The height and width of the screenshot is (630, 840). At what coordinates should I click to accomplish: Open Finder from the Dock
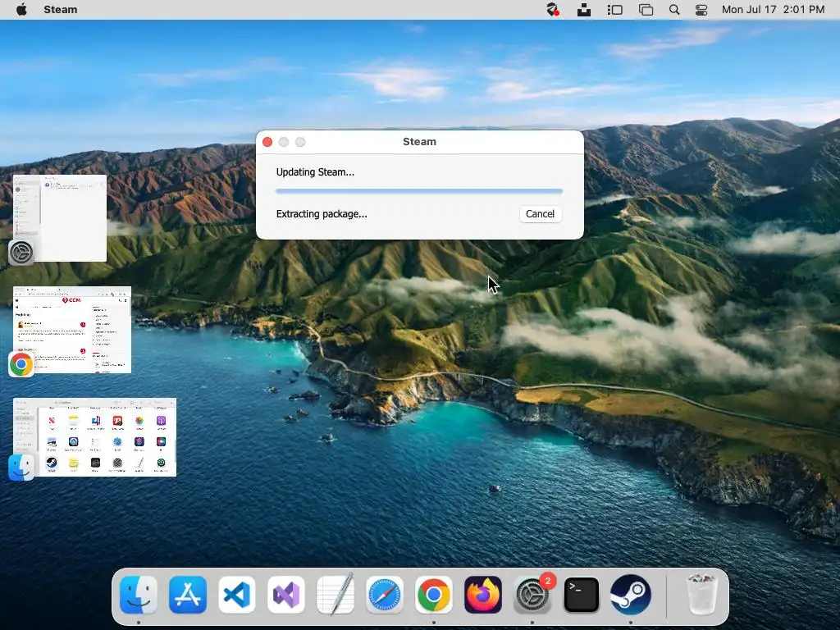tap(138, 595)
